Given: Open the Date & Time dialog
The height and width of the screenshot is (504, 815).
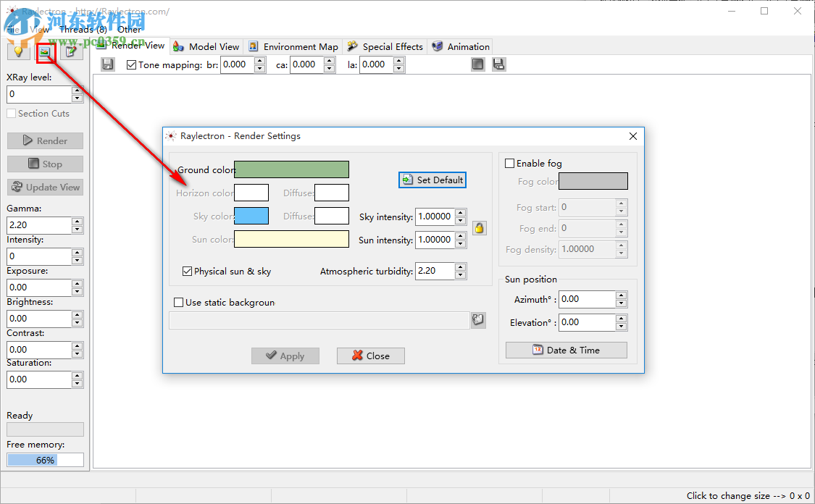Looking at the screenshot, I should [x=566, y=350].
